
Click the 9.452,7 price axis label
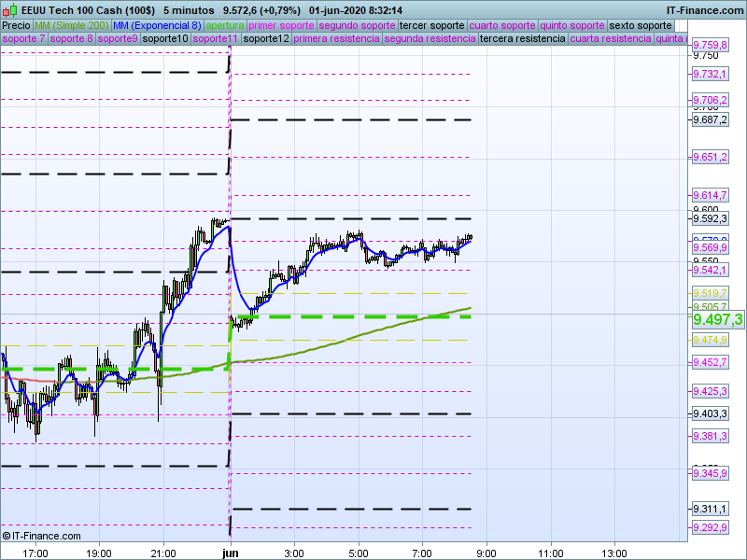710,363
